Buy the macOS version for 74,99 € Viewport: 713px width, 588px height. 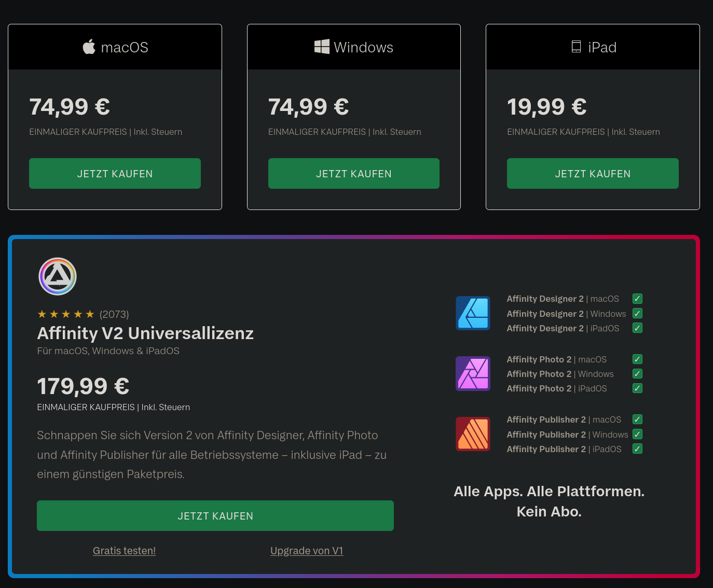[x=115, y=174]
